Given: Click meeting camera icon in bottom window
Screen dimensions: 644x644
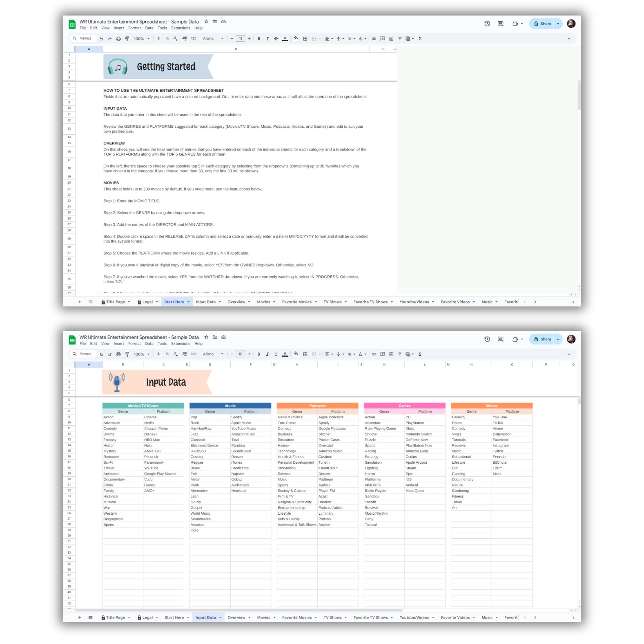Looking at the screenshot, I should click(x=515, y=339).
